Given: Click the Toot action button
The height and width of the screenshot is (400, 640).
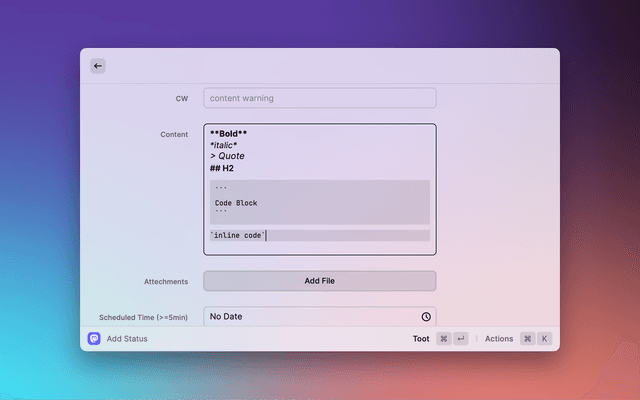Looking at the screenshot, I should (421, 339).
